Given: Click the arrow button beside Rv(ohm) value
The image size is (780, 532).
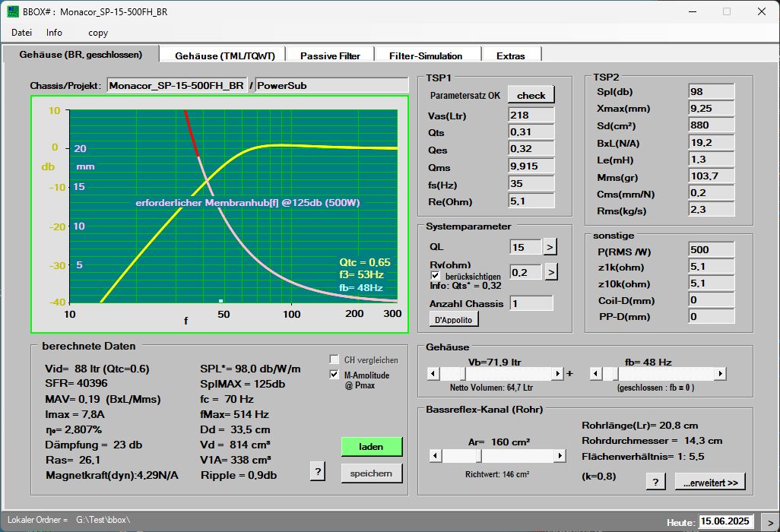Looking at the screenshot, I should point(552,271).
